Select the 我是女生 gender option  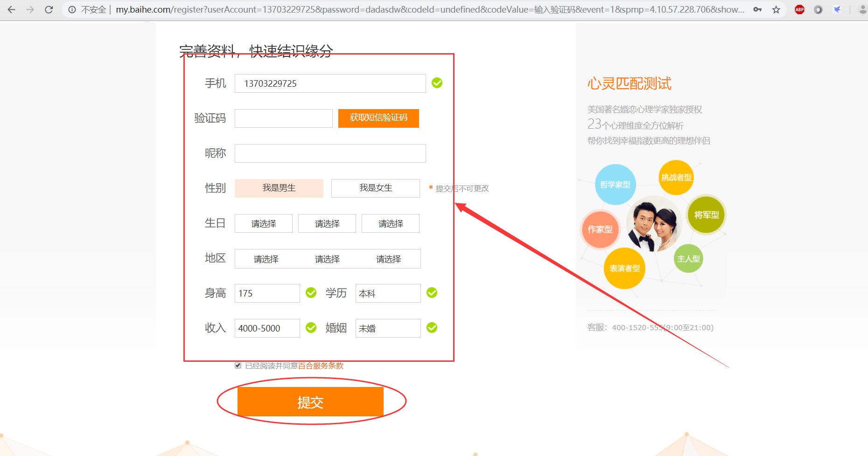[375, 188]
